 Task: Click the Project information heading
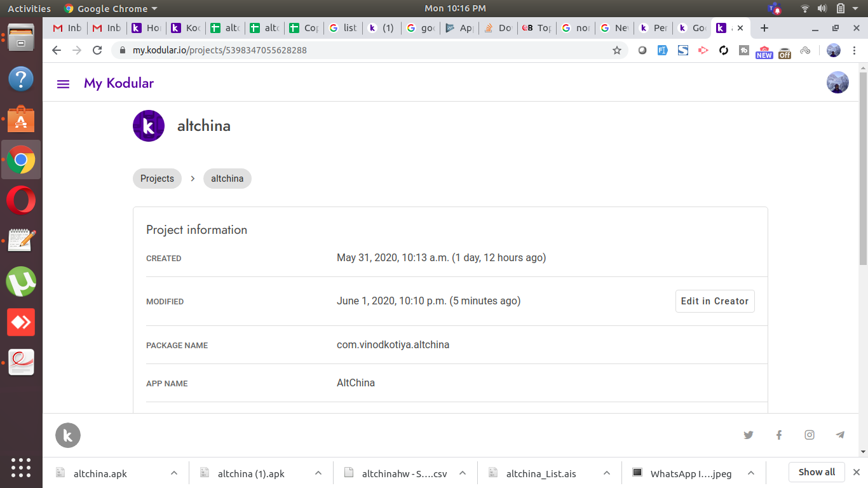pos(196,230)
